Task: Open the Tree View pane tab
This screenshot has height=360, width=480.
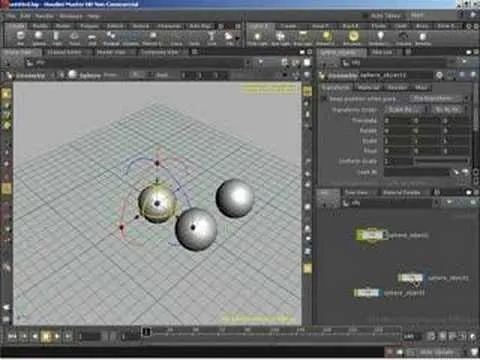Action: click(x=356, y=192)
